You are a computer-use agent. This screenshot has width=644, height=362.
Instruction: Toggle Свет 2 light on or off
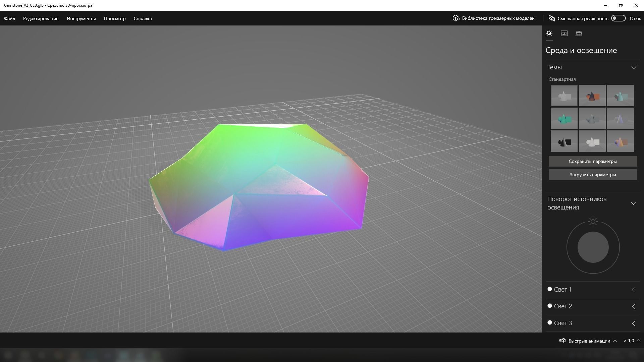click(550, 306)
